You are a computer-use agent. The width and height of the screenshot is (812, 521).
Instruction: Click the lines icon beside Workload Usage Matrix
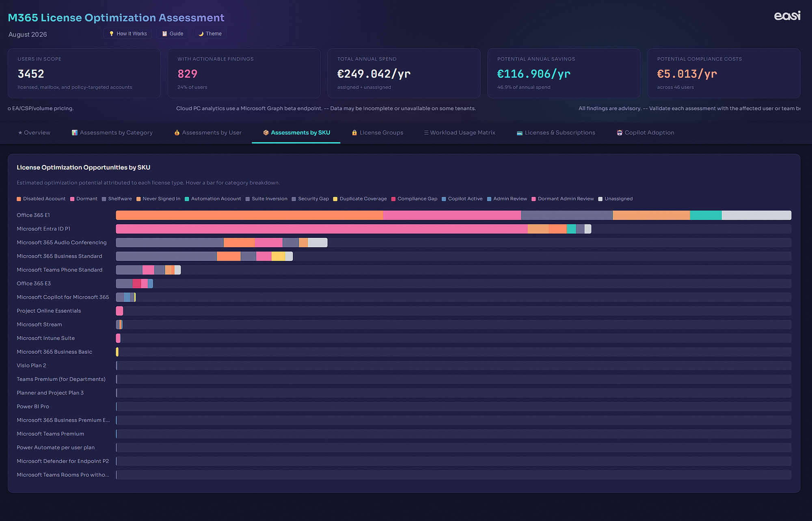tap(426, 133)
